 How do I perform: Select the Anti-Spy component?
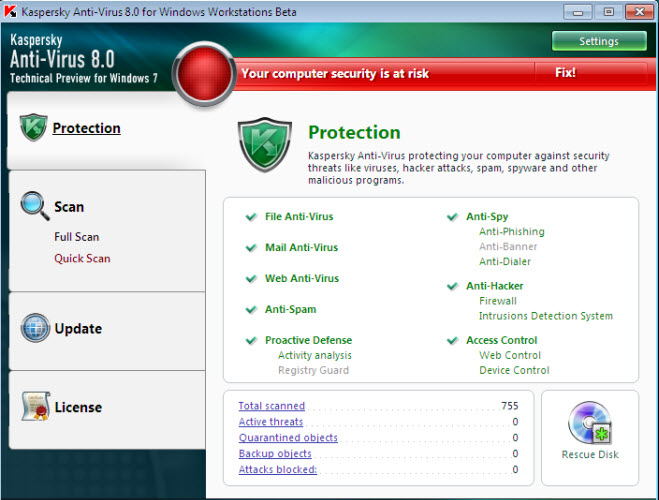click(487, 217)
